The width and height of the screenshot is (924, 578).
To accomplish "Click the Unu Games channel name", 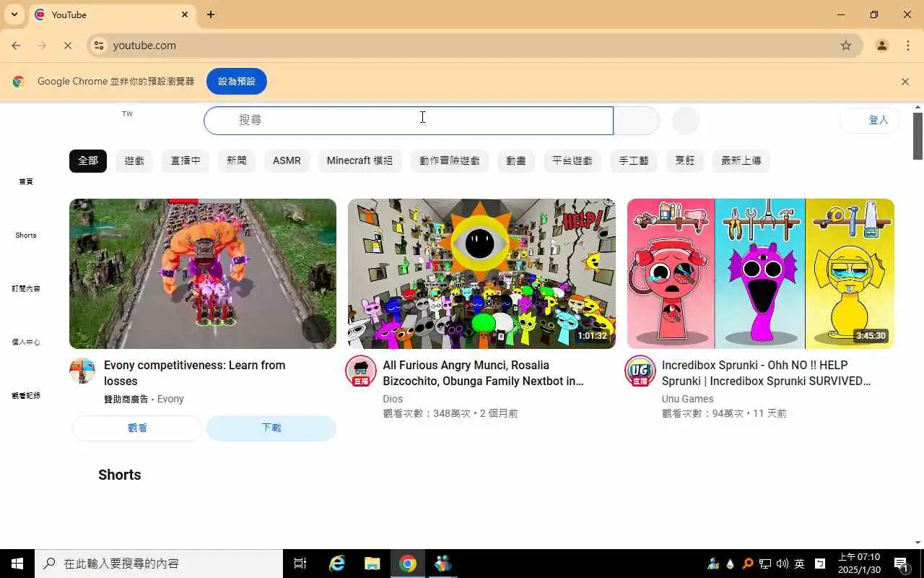I will (x=687, y=399).
